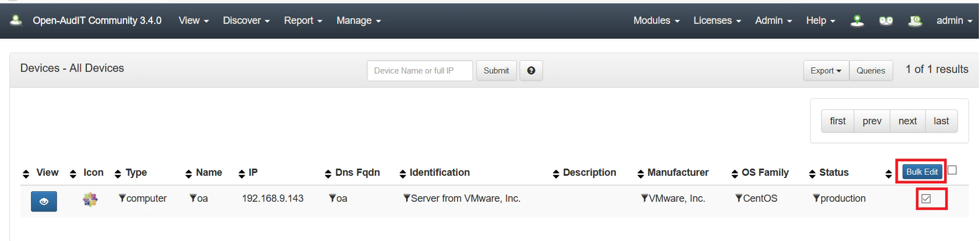Expand the Admin dropdown
The image size is (980, 241).
pos(774,20)
